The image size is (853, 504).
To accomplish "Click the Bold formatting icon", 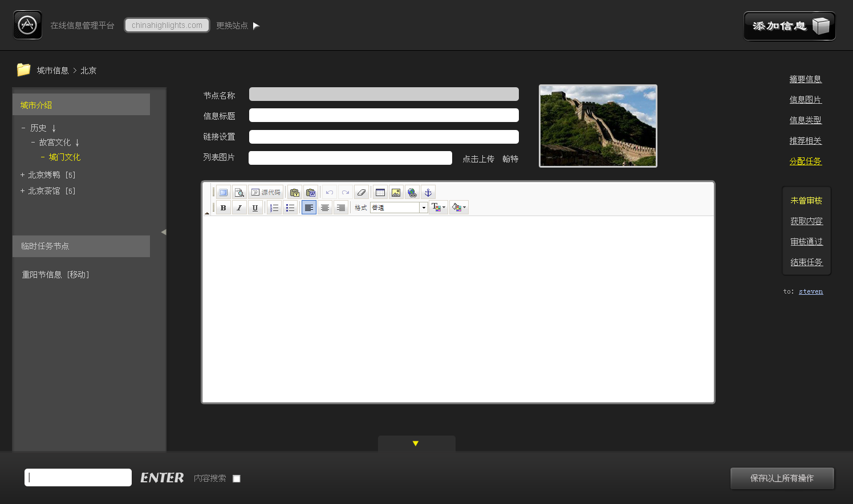I will coord(223,208).
